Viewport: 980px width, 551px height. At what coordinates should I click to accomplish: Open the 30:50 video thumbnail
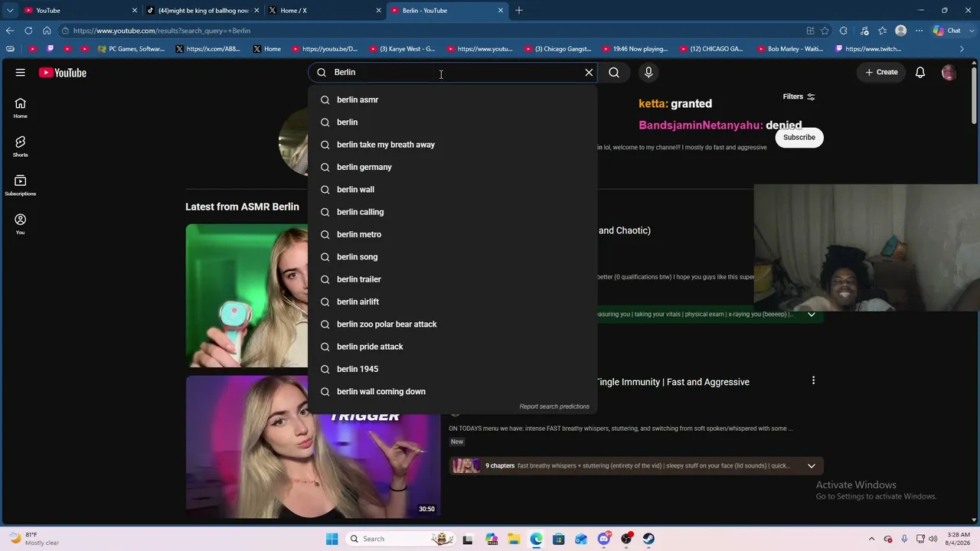coord(313,447)
